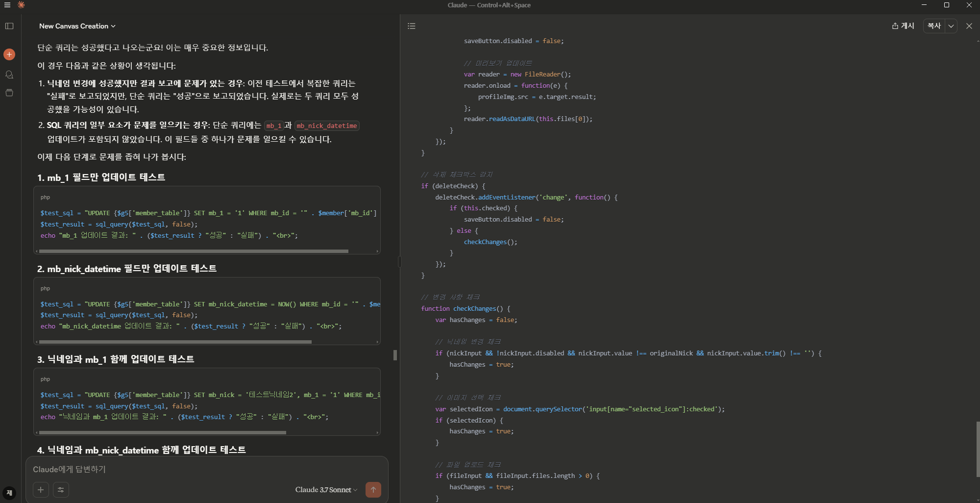Screen dimensions: 980x503
Task: Close the artifact canvas panel
Action: pos(969,26)
